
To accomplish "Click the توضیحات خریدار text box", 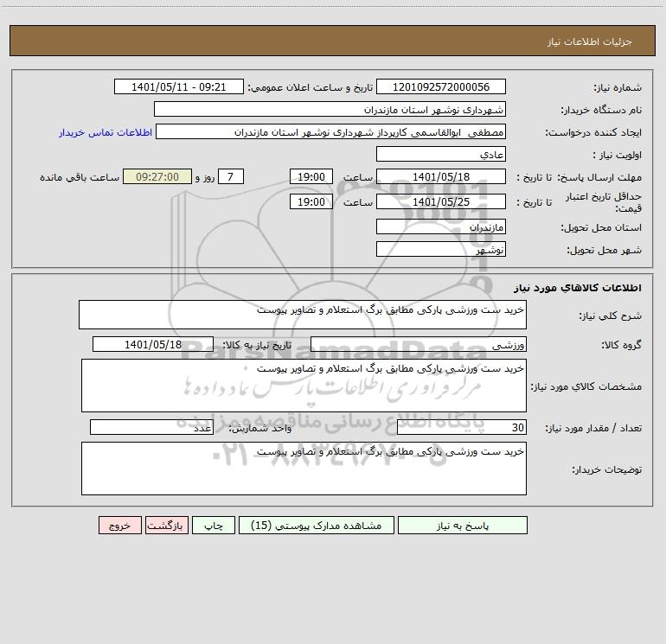I will pos(304,469).
